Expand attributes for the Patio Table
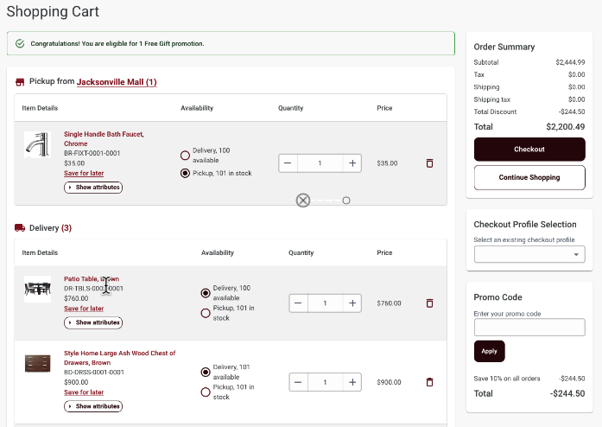The width and height of the screenshot is (602, 427). pyautogui.click(x=93, y=322)
